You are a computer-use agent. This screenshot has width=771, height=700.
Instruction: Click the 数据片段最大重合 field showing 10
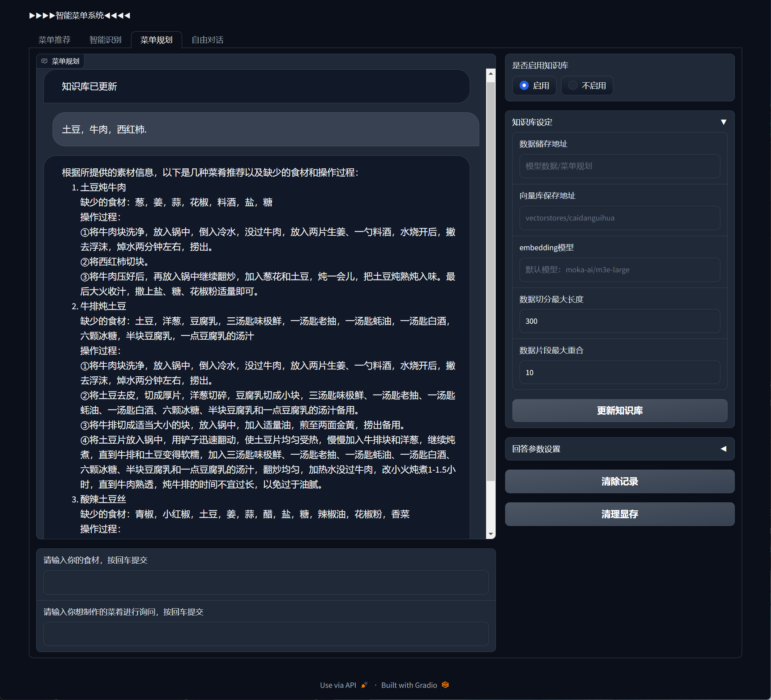click(x=619, y=372)
